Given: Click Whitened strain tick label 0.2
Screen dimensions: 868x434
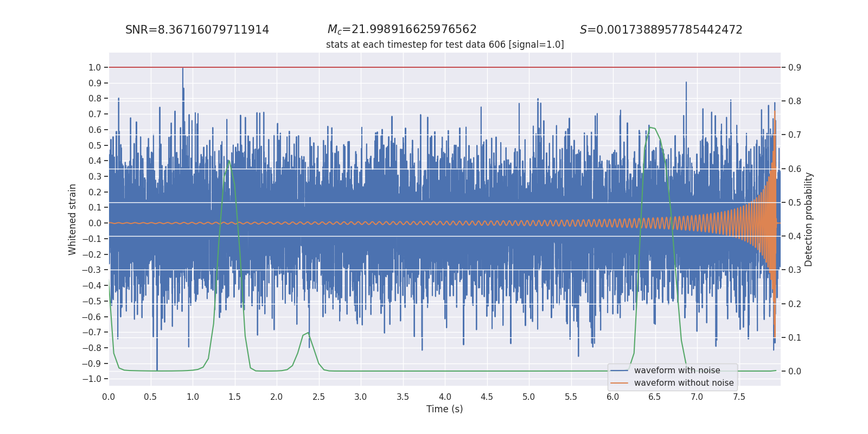Looking at the screenshot, I should 95,192.
